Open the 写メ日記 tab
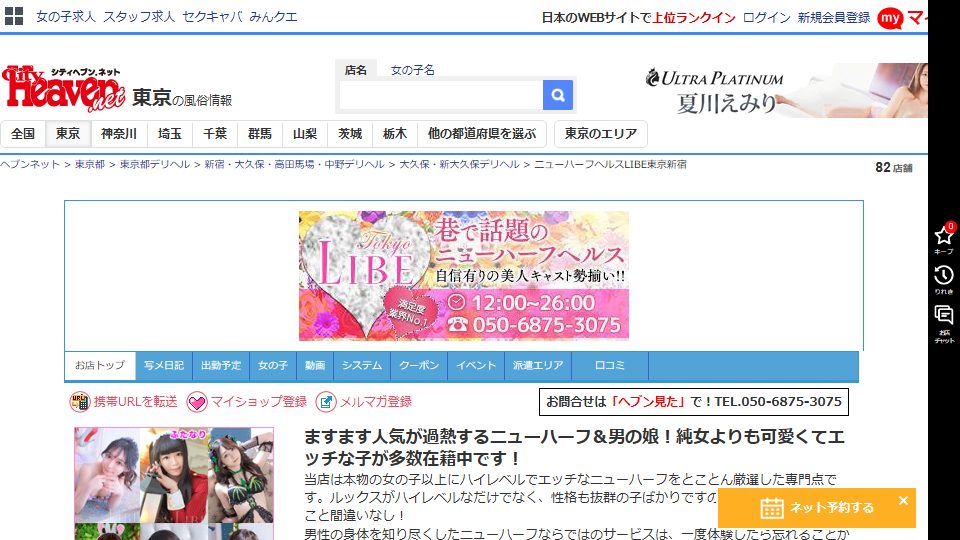The height and width of the screenshot is (540, 960). (164, 366)
